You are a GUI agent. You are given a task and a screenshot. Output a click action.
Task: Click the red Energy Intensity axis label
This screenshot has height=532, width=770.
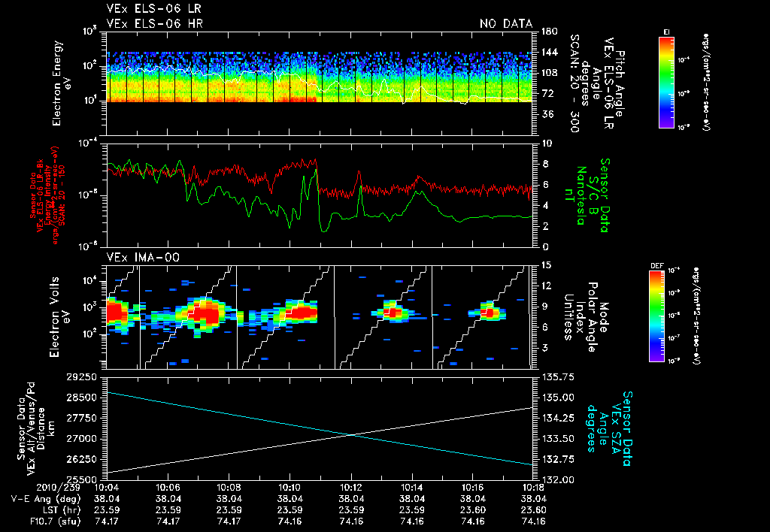click(47, 195)
